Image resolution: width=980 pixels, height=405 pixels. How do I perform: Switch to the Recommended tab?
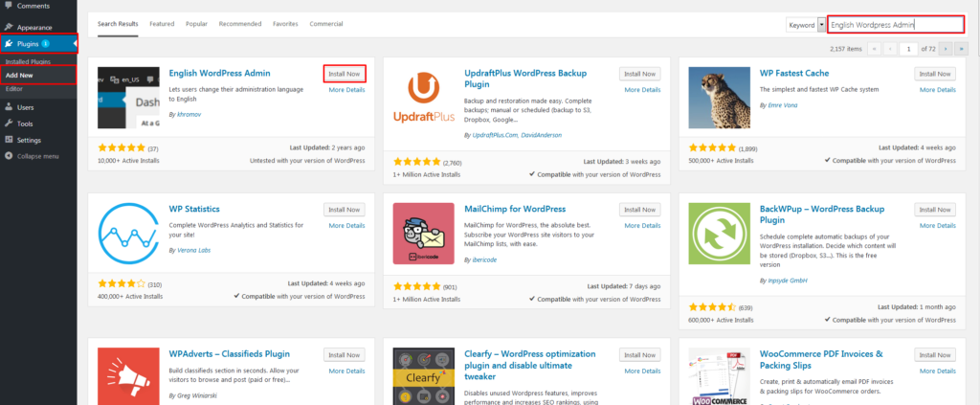(x=240, y=24)
